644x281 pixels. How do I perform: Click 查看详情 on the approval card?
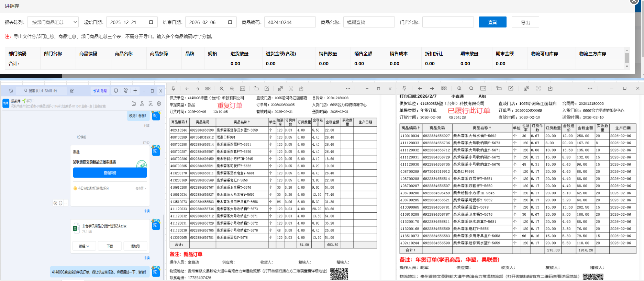tap(110, 173)
